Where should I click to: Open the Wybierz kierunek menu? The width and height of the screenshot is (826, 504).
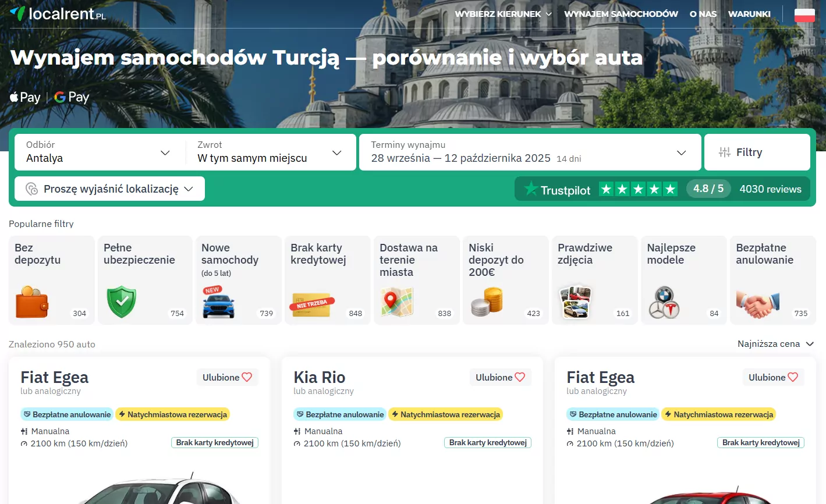(x=503, y=14)
